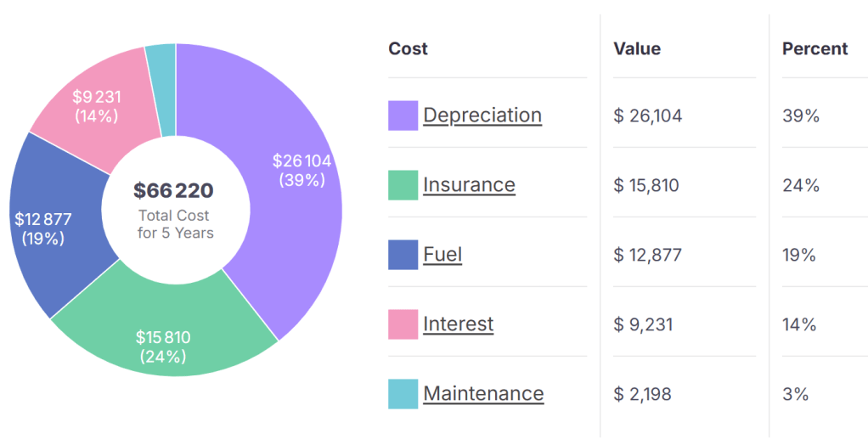Viewport: 868px width, 445px height.
Task: Open the Insurance cost link
Action: pyautogui.click(x=469, y=185)
